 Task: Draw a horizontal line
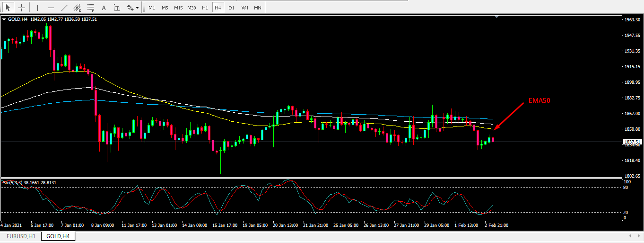pyautogui.click(x=51, y=8)
